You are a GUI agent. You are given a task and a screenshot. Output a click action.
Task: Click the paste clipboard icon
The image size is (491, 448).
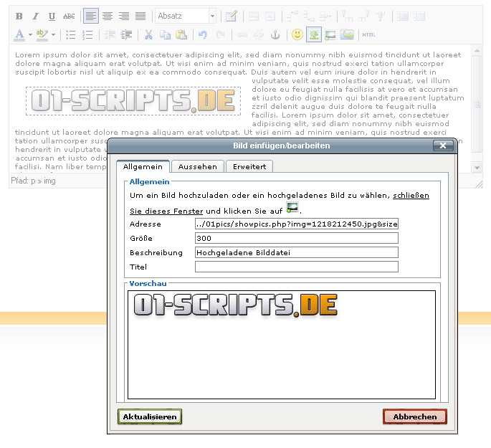(x=181, y=34)
